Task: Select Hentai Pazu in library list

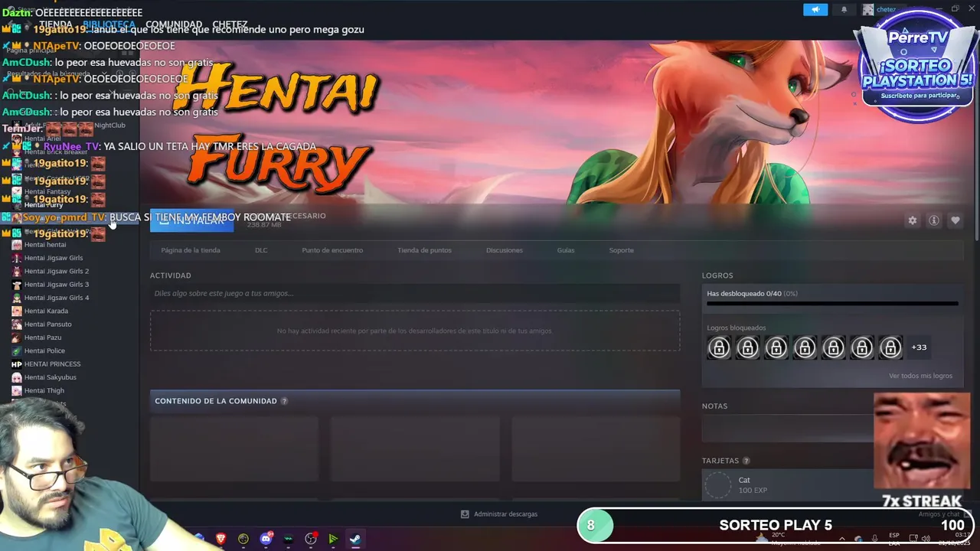Action: pos(43,337)
